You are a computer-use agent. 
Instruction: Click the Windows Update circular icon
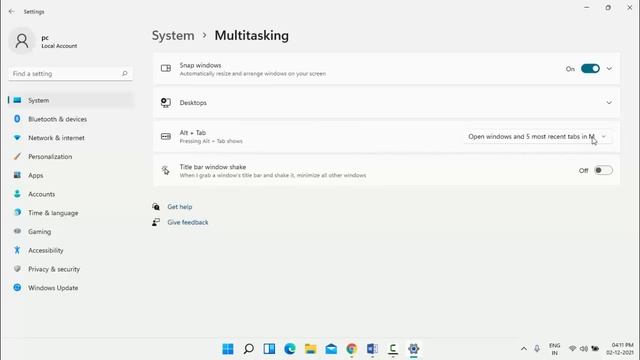17,287
